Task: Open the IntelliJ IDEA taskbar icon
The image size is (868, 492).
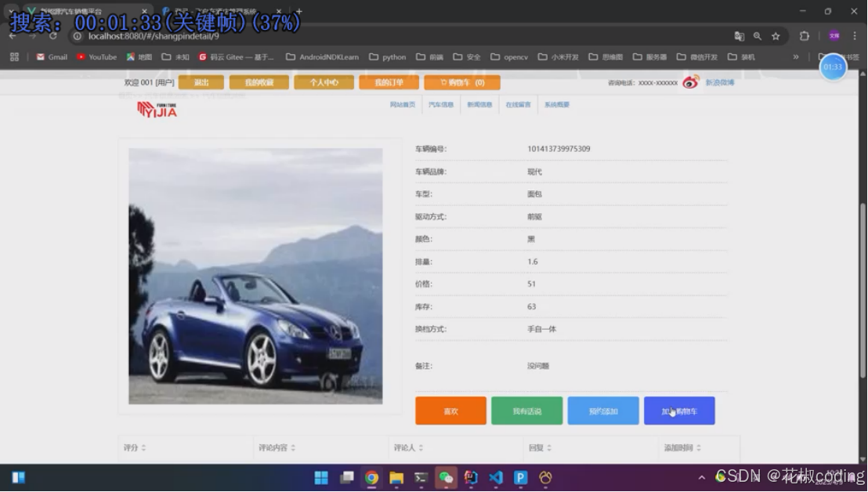Action: click(x=471, y=478)
